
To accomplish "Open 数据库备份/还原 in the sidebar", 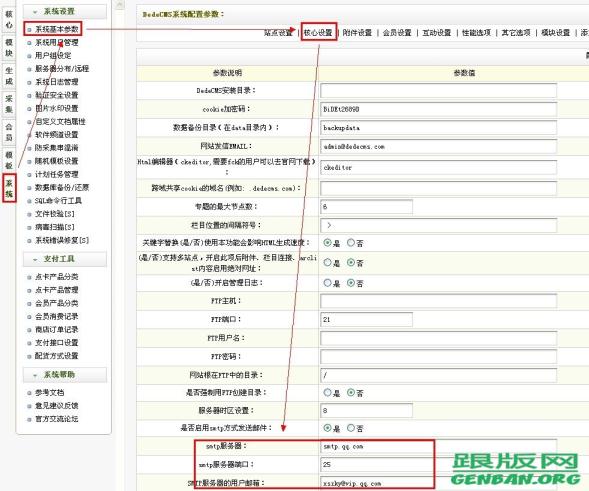I will pyautogui.click(x=62, y=187).
